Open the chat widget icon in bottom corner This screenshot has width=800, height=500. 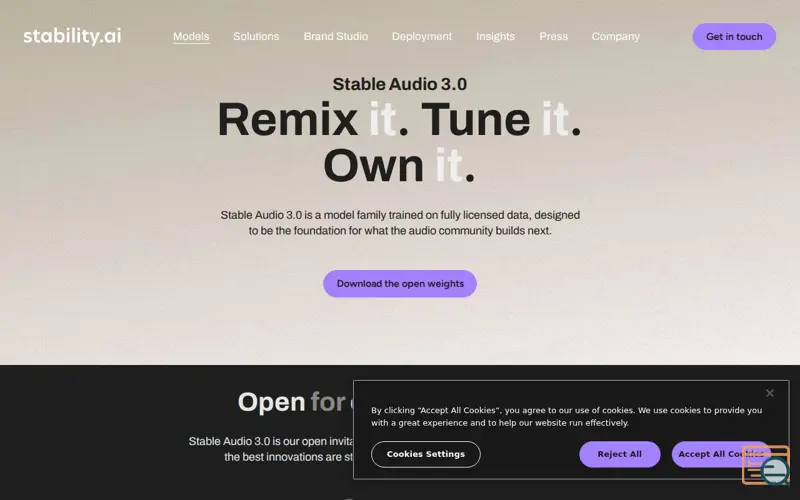pyautogui.click(x=766, y=465)
